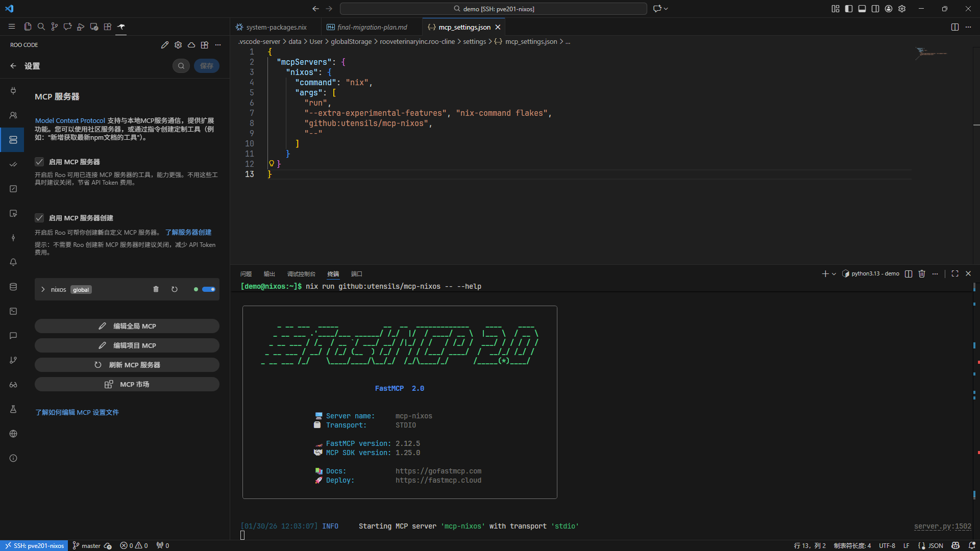Open Run and Debug view icon
The width and height of the screenshot is (980, 551).
click(81, 27)
